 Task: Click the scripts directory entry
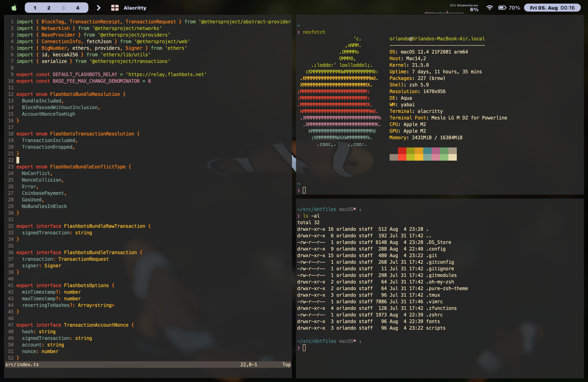click(436, 328)
